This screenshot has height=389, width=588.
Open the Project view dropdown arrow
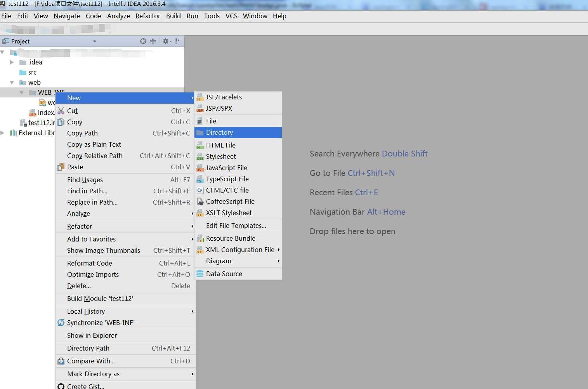(94, 41)
